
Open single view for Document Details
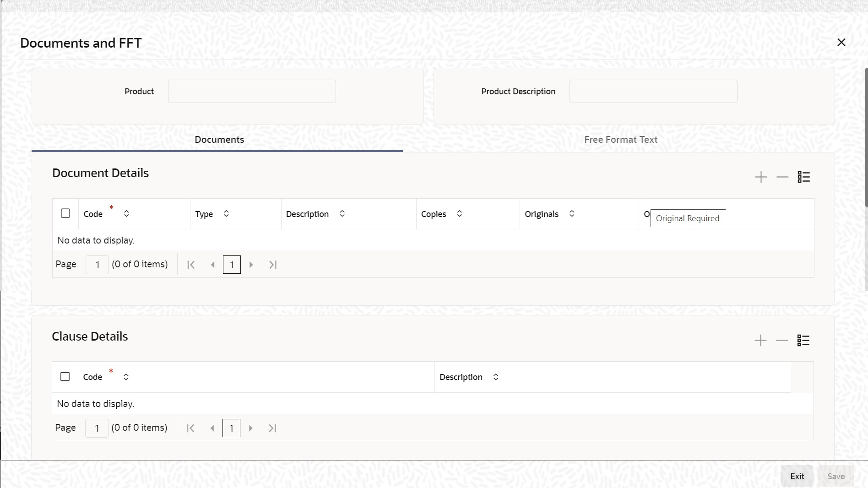click(804, 177)
